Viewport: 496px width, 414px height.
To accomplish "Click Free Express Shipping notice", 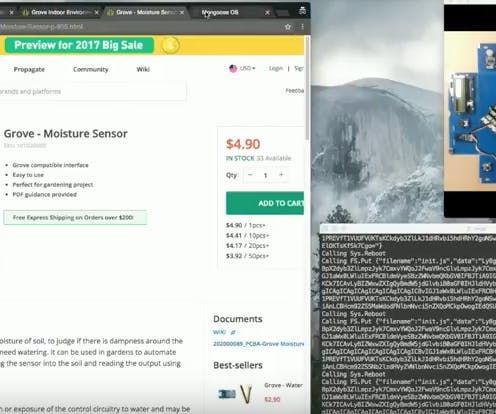I will (75, 217).
